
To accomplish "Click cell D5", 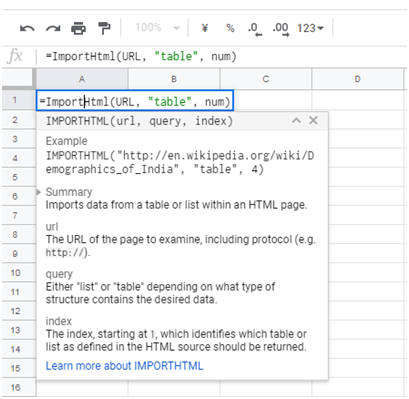I will tap(366, 177).
